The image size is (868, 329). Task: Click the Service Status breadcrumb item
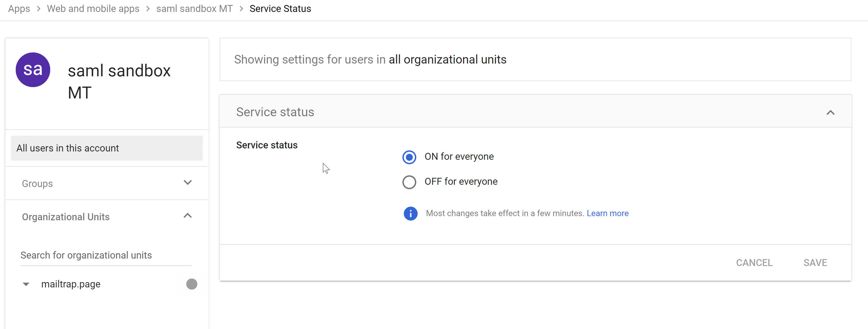pyautogui.click(x=280, y=9)
